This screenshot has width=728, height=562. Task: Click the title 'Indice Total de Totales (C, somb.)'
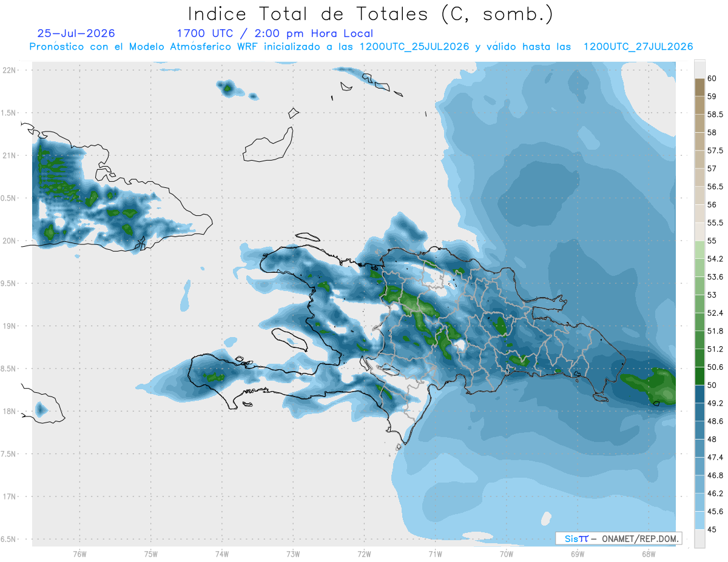click(x=371, y=14)
